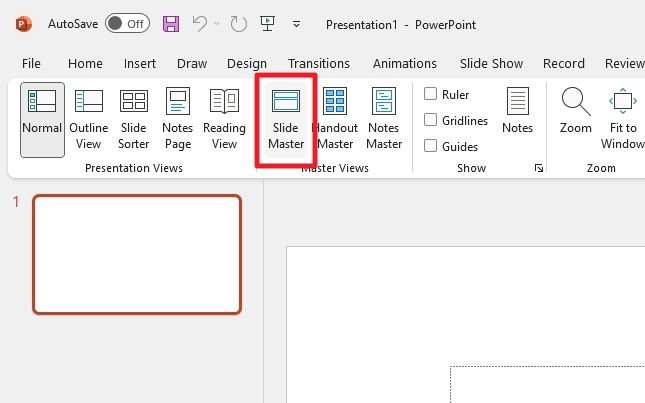645x403 pixels.
Task: Switch to the Insert tab
Action: click(x=139, y=64)
